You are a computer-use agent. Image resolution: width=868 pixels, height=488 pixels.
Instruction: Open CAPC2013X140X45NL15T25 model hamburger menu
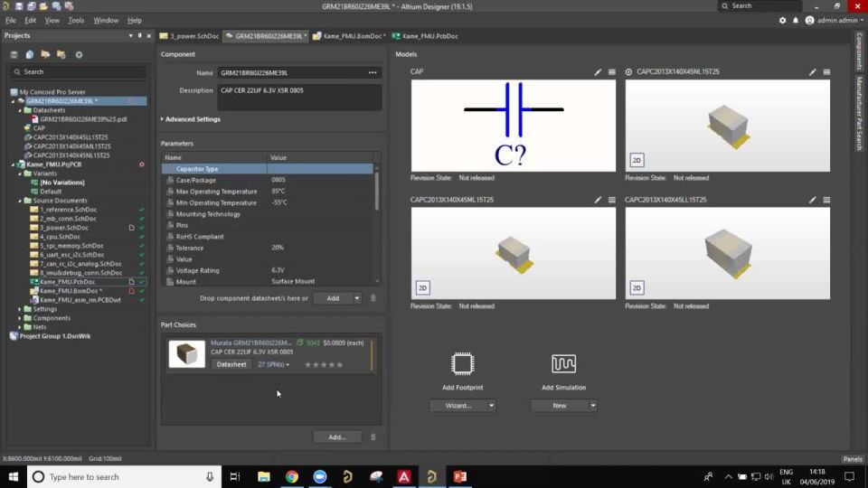click(826, 72)
